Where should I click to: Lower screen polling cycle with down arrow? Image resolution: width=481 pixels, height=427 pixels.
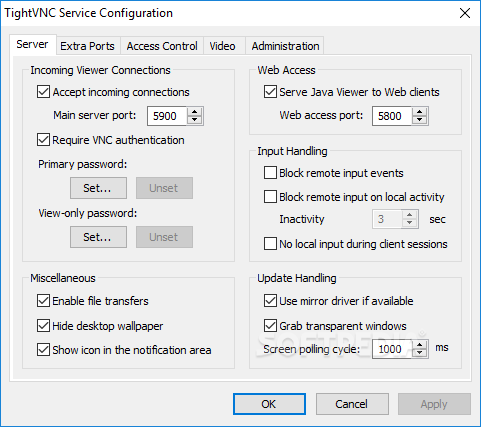click(419, 353)
